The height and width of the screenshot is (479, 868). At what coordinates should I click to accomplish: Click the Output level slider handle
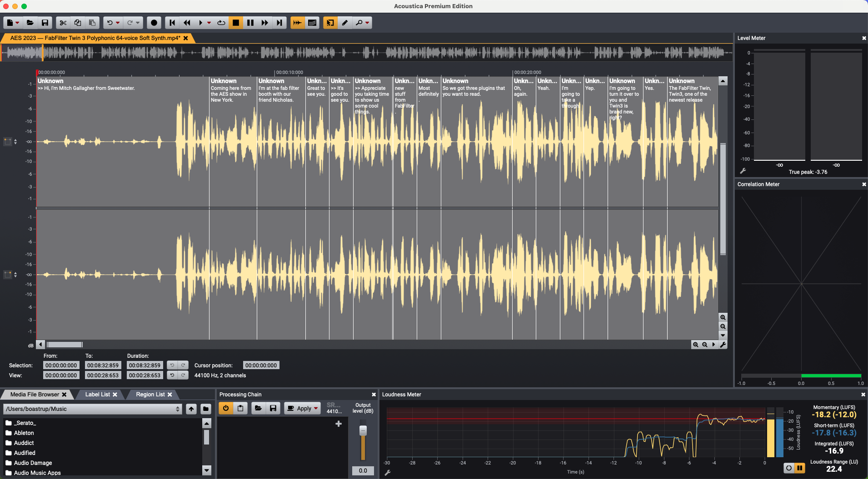363,430
